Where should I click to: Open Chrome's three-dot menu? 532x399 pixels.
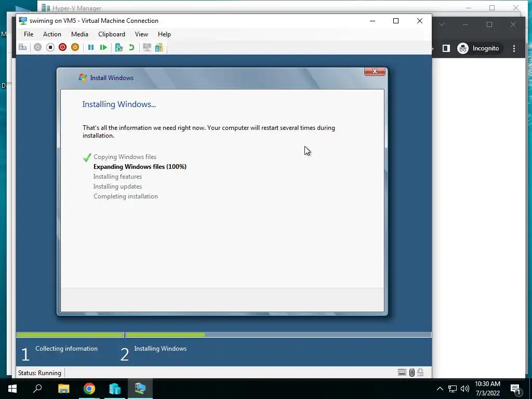(x=514, y=48)
